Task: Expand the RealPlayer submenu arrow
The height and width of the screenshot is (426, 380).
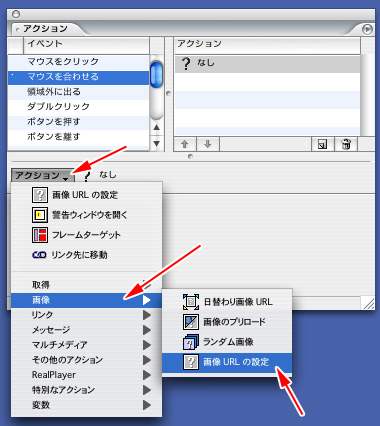Action: [x=147, y=375]
